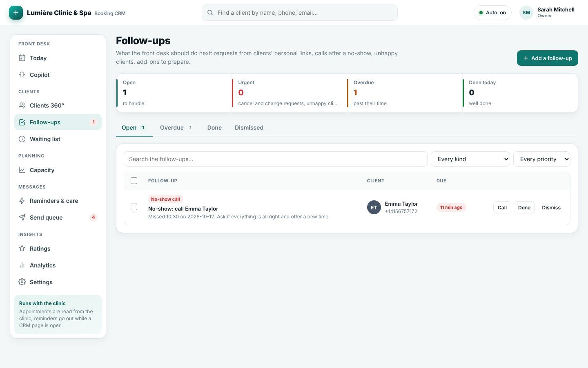Click the 'No-show: call Emma Taylor' title
This screenshot has height=368, width=588.
click(183, 209)
